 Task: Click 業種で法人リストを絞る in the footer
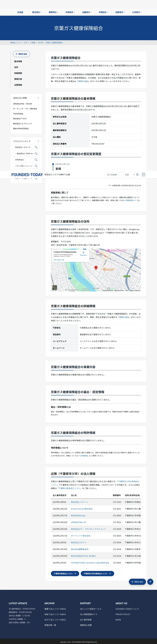pyautogui.click(x=55, y=609)
